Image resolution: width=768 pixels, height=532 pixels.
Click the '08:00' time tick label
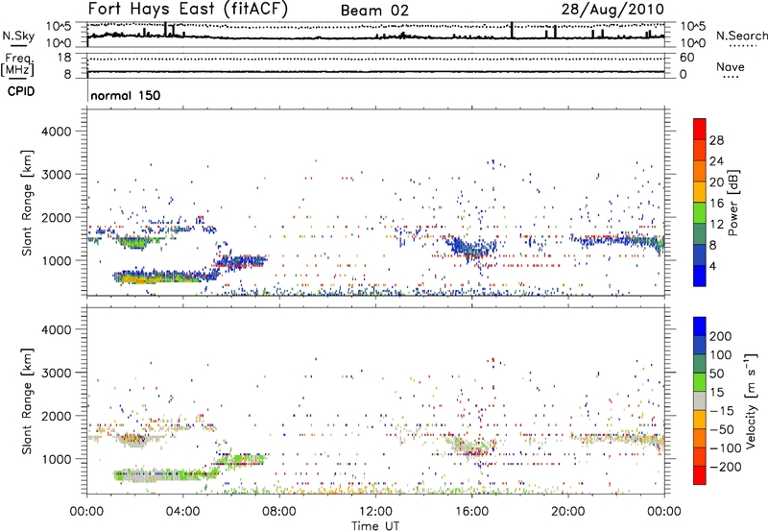(279, 512)
